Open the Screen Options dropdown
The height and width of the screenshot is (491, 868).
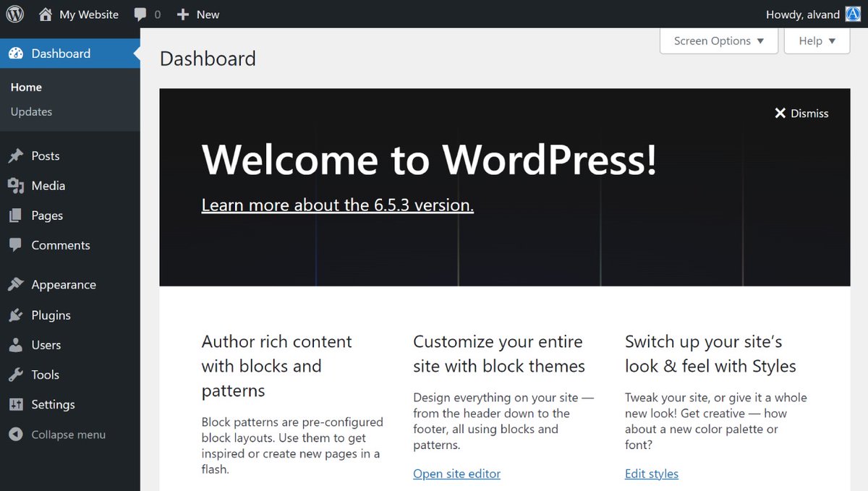point(718,40)
